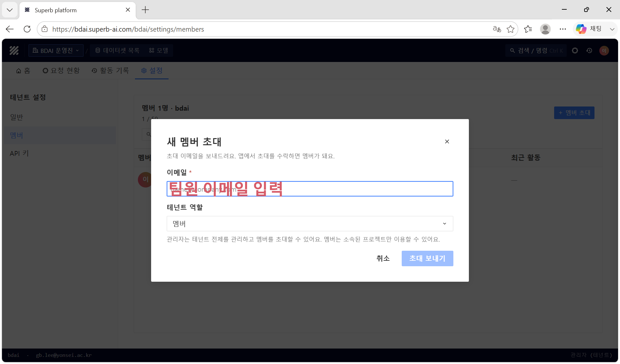
Task: Open the history clock icon in header
Action: [x=589, y=51]
